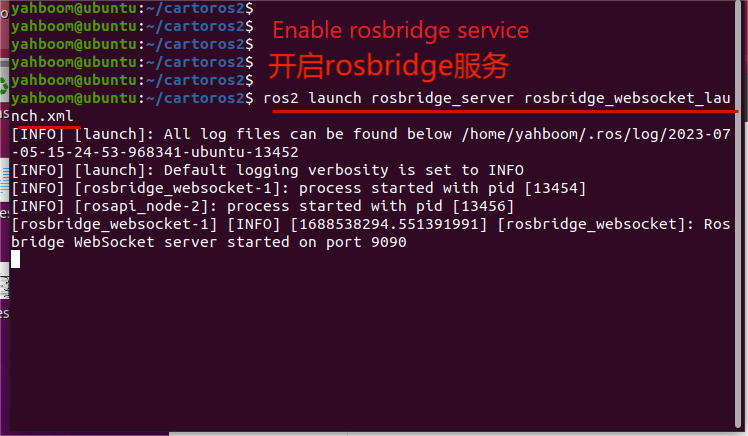
Task: Click the timestamp 1688538294.551391991
Action: click(x=389, y=224)
